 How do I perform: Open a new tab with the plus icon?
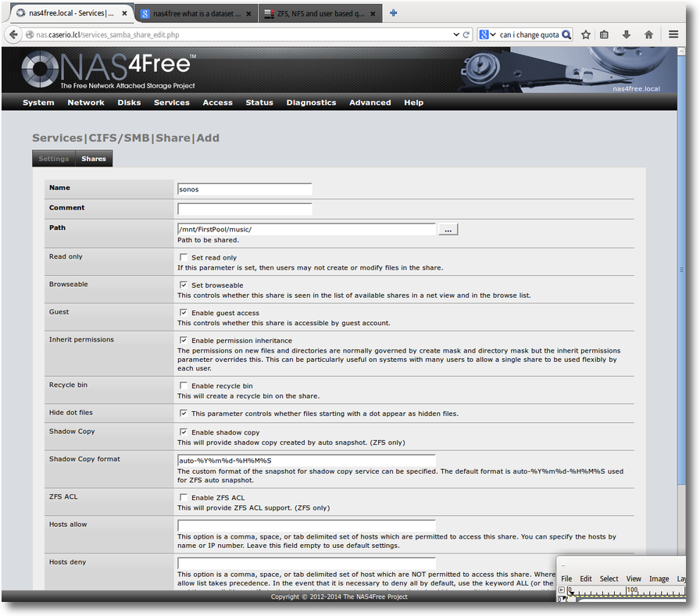coord(393,13)
